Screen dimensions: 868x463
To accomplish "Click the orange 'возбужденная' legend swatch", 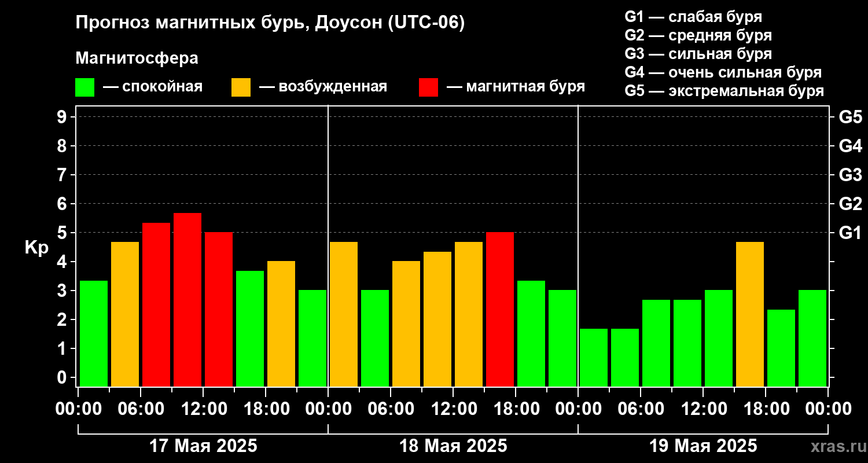I will click(241, 87).
